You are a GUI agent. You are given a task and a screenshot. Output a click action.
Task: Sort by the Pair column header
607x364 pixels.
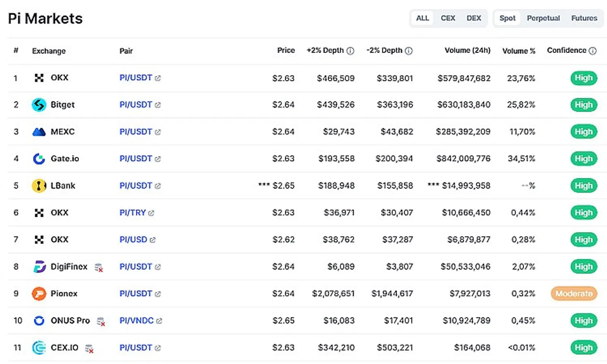(x=126, y=51)
